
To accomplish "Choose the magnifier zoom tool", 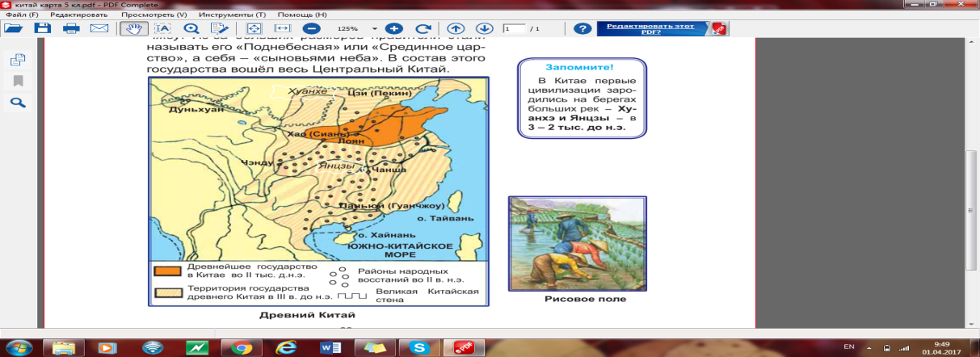I will tap(192, 28).
